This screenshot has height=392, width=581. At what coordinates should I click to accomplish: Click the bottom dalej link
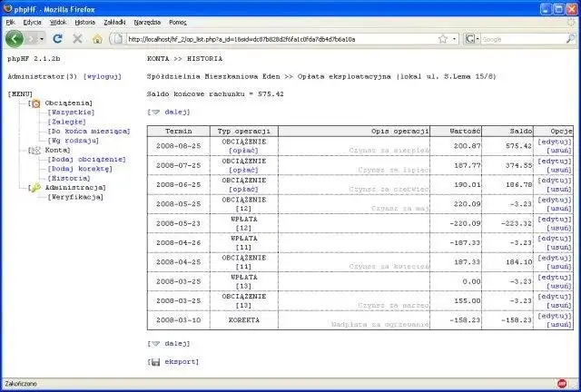tap(177, 344)
